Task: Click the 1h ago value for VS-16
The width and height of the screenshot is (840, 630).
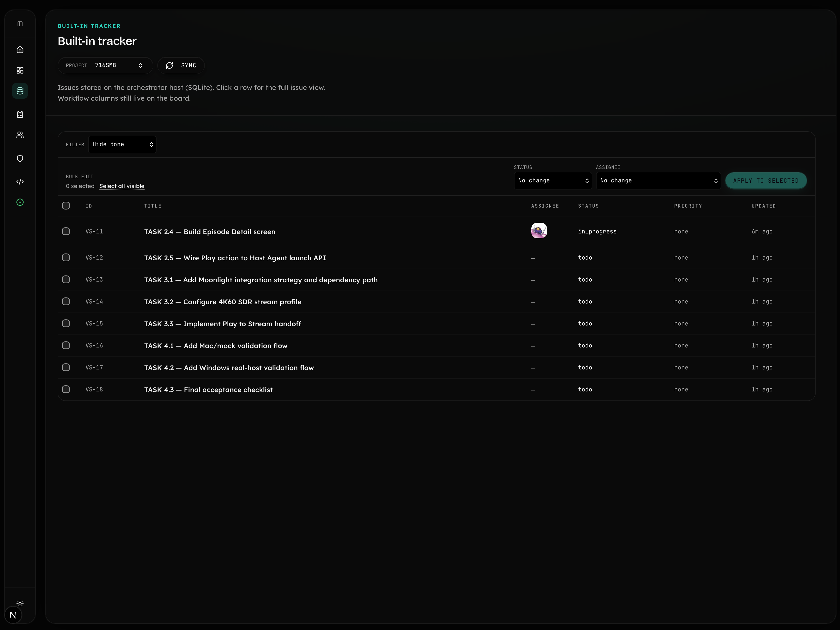Action: pos(762,346)
